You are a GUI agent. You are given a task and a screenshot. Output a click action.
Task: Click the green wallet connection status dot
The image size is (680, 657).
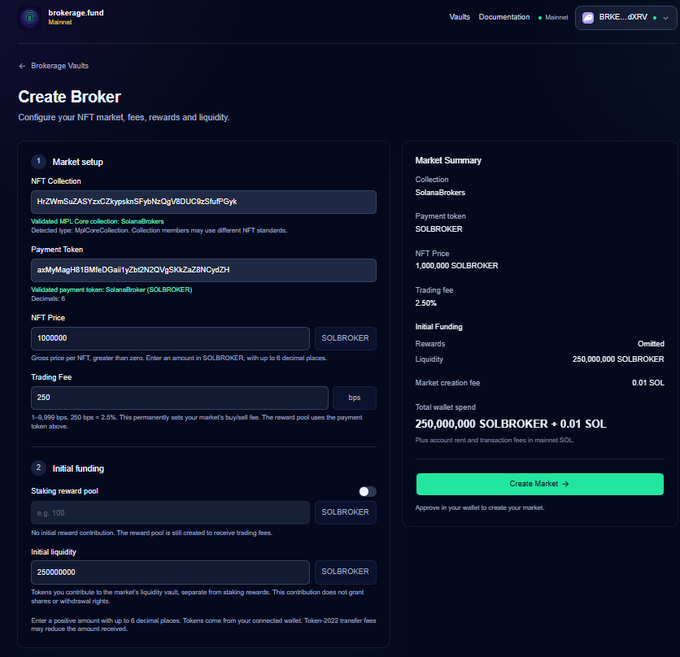[655, 18]
